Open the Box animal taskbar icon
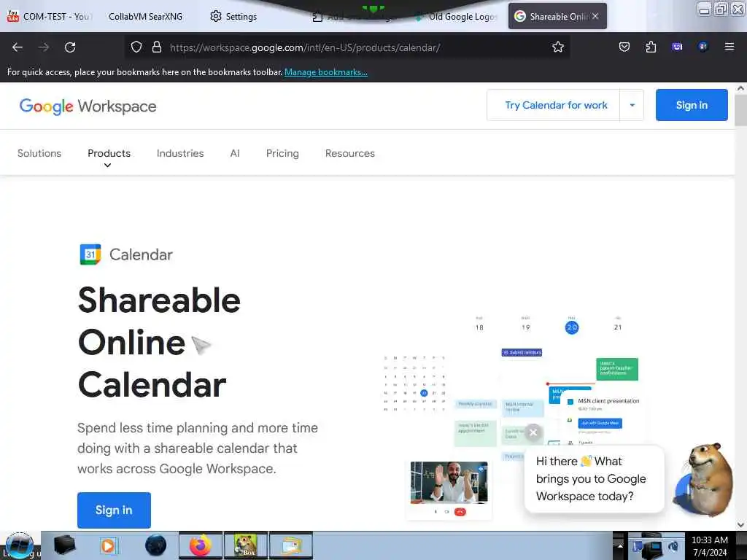 (246, 545)
